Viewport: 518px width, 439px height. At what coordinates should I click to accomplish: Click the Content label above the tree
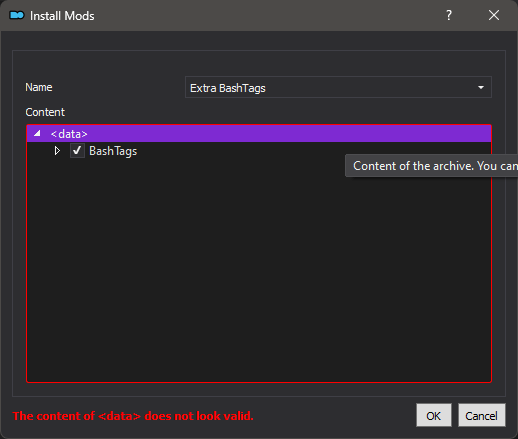point(45,112)
